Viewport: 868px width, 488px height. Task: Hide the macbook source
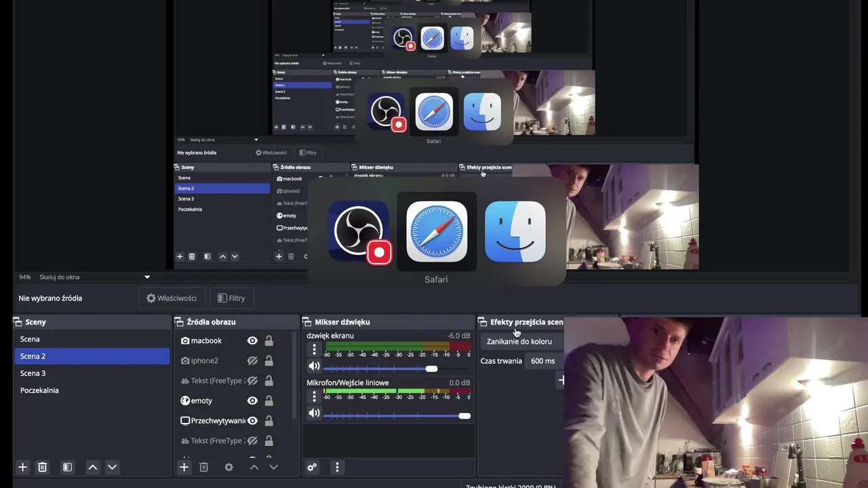[x=252, y=341]
